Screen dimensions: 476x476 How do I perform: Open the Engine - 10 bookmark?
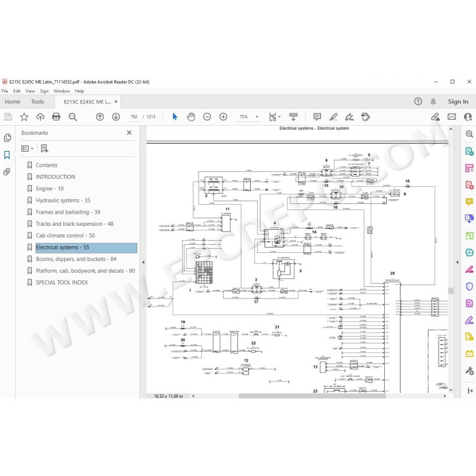[x=50, y=188]
